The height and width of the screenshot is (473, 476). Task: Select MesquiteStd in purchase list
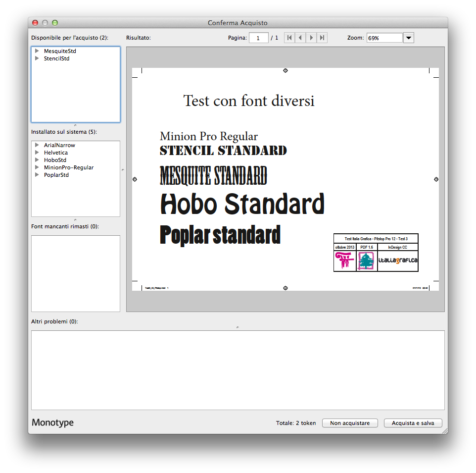click(60, 51)
